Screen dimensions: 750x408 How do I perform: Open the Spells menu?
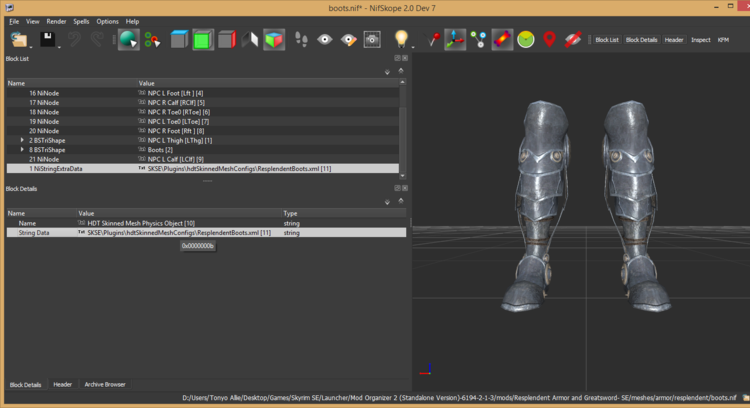click(81, 22)
